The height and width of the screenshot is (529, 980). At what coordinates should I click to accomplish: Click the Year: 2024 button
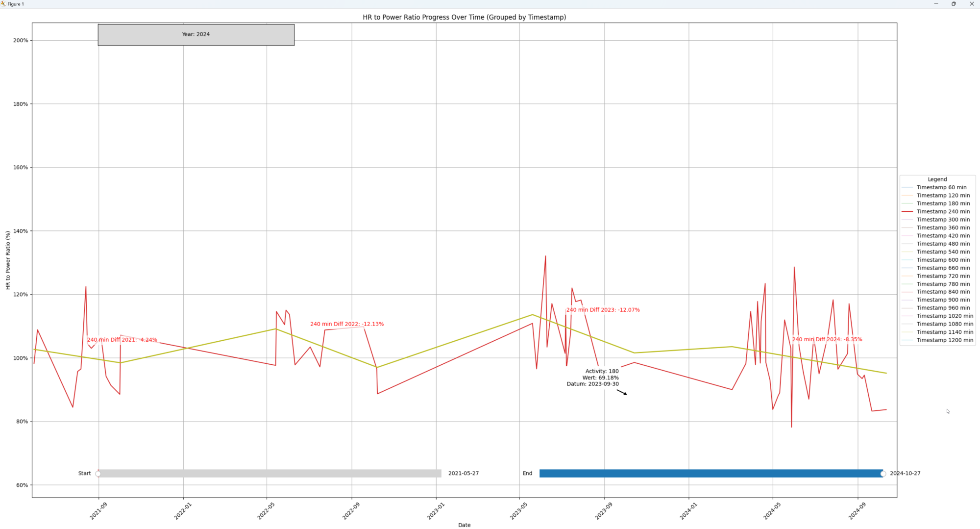pyautogui.click(x=196, y=35)
